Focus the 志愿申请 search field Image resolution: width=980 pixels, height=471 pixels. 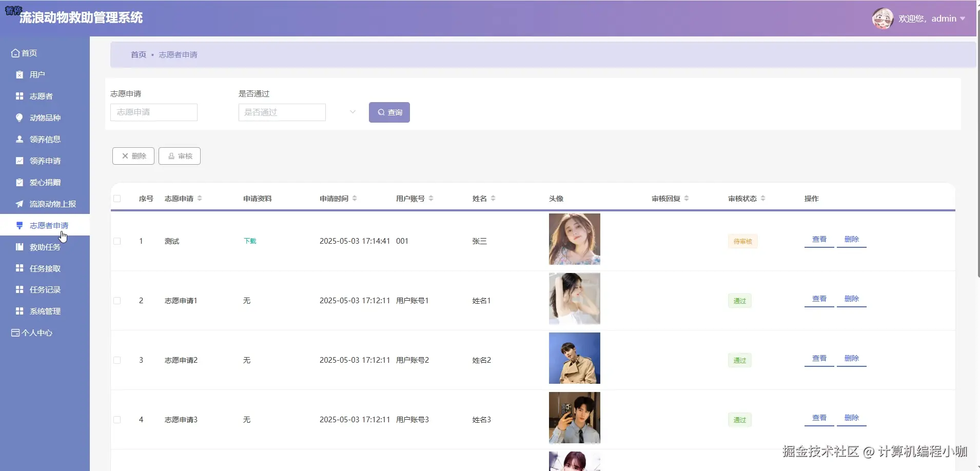[x=154, y=112]
